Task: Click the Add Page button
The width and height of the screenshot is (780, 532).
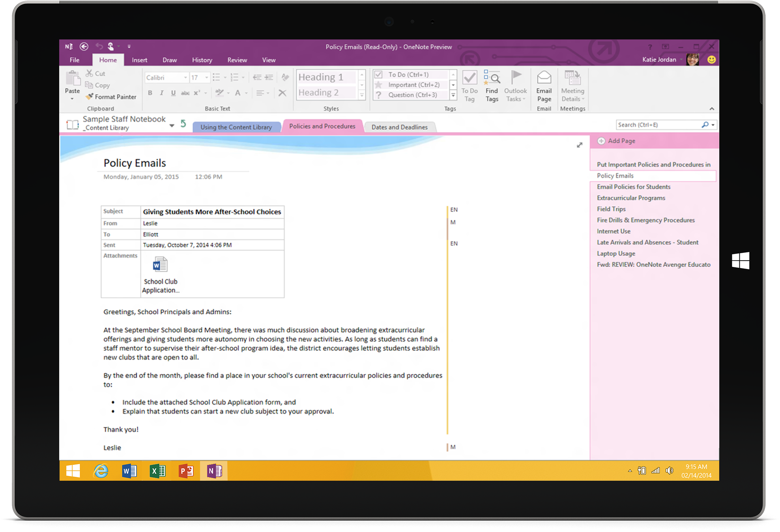Action: point(616,141)
